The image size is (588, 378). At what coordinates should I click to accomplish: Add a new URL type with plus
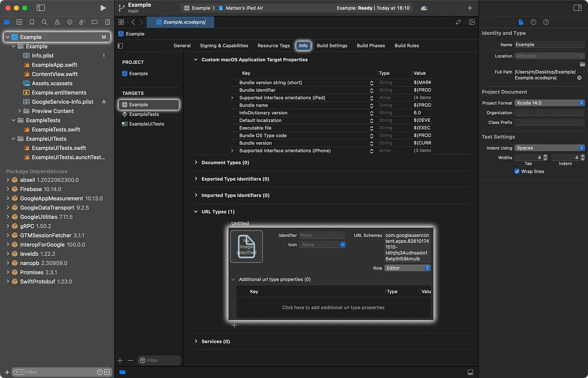[x=234, y=325]
